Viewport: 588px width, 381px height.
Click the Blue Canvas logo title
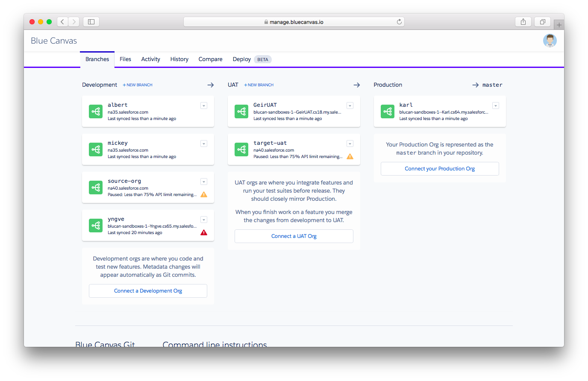pos(54,41)
